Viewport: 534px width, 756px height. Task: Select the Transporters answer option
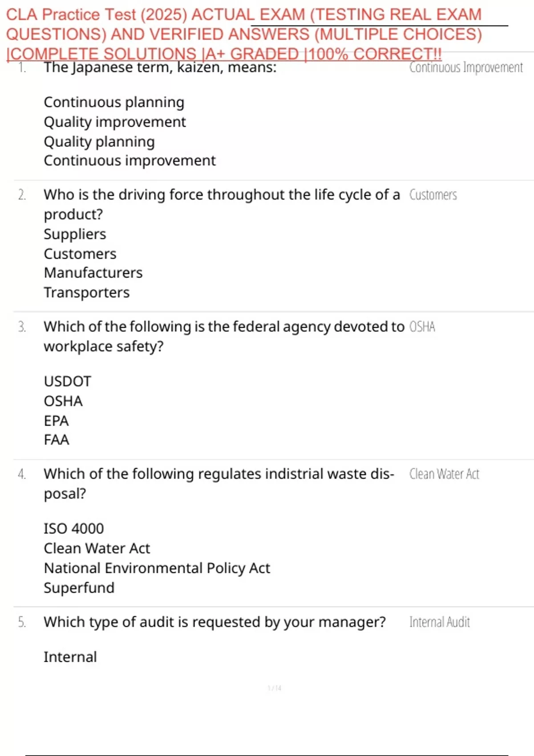[87, 293]
